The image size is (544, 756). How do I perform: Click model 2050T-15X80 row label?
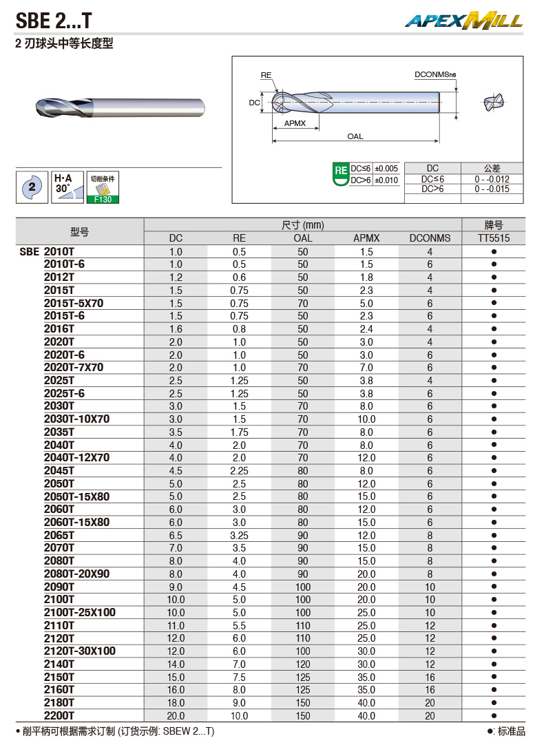(76, 496)
